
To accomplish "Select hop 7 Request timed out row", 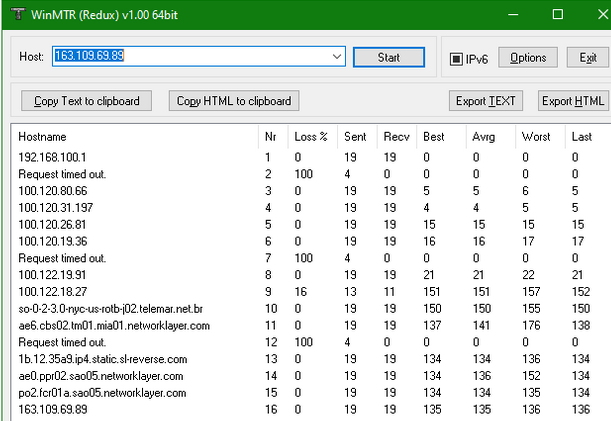I will (311, 258).
